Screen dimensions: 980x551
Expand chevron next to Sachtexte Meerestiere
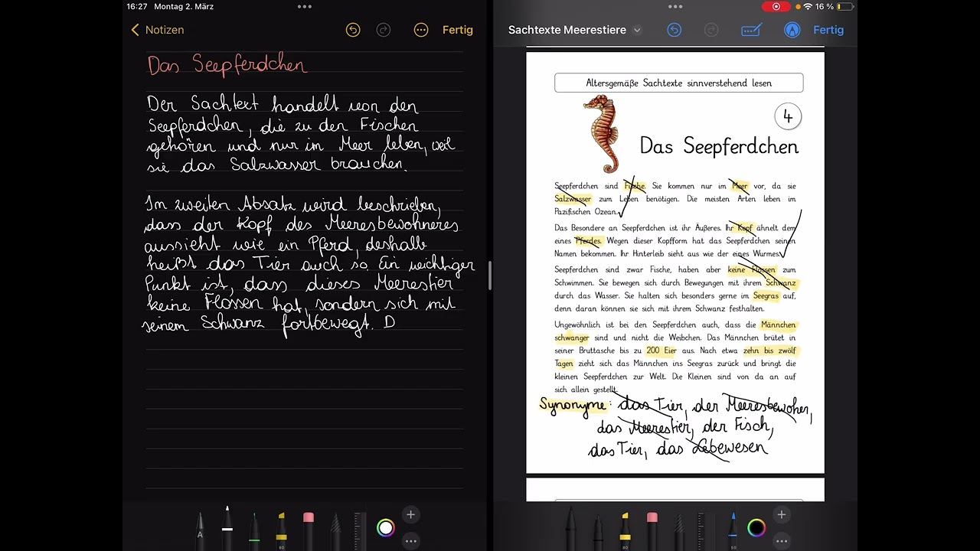(637, 31)
